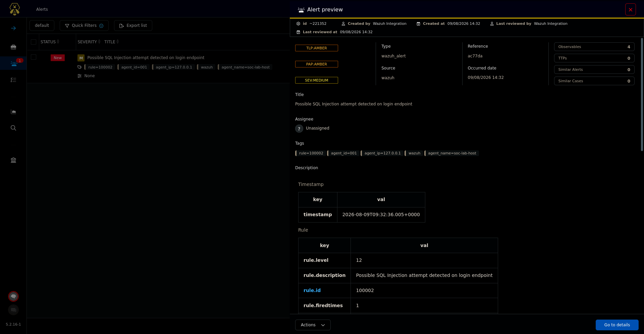This screenshot has width=644, height=334.
Task: Click the question mark assignee avatar
Action: (299, 129)
